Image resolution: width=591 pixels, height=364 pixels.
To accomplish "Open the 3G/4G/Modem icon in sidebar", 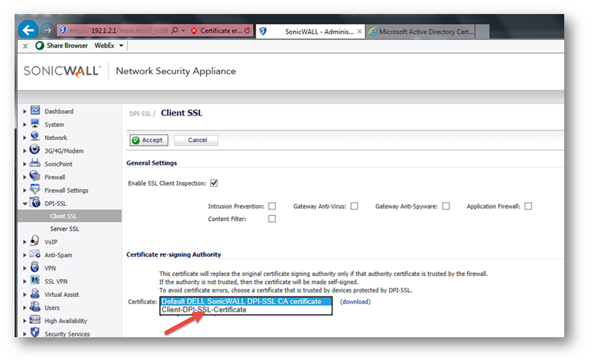I will pos(34,150).
